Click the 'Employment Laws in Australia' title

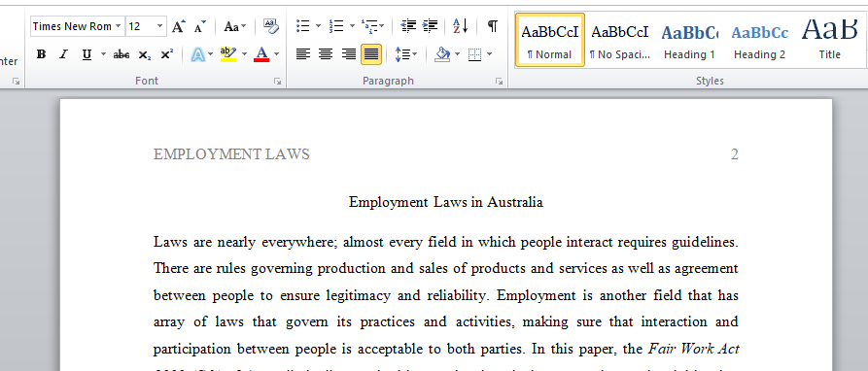click(445, 202)
